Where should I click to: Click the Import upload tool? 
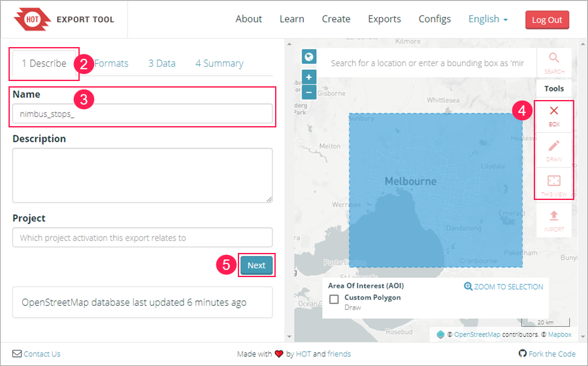(x=554, y=221)
